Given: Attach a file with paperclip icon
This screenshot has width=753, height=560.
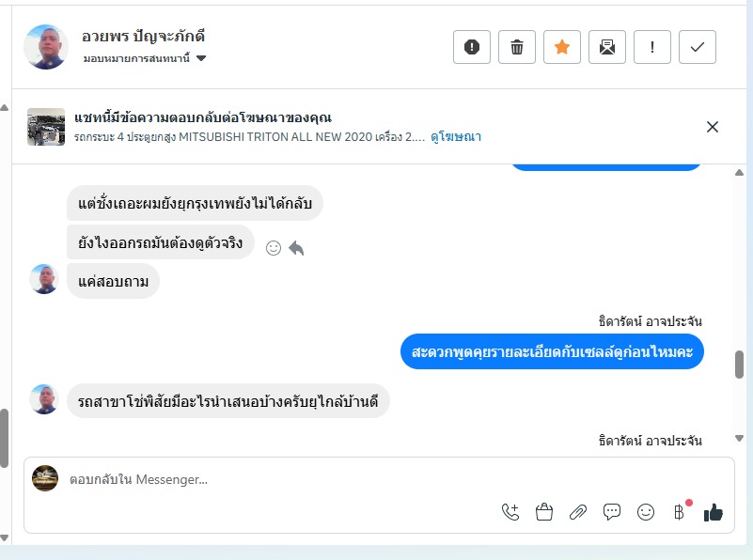Looking at the screenshot, I should pos(578,512).
